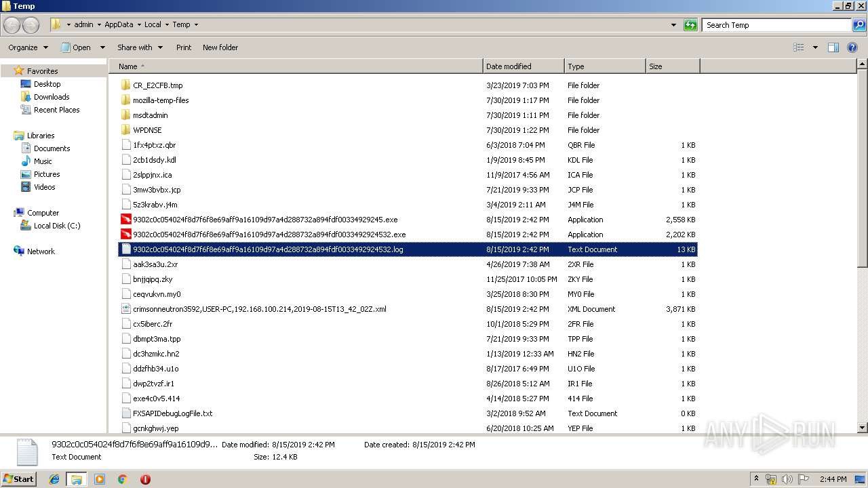Select the CR_E2CFB.tmp folder icon
The width and height of the screenshot is (868, 488).
pyautogui.click(x=125, y=85)
